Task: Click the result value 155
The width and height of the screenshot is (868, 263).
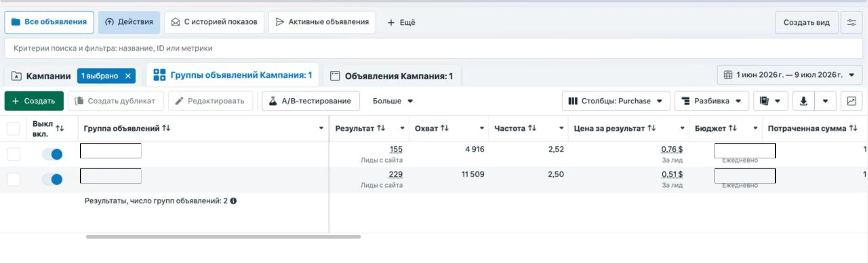Action: pyautogui.click(x=396, y=149)
